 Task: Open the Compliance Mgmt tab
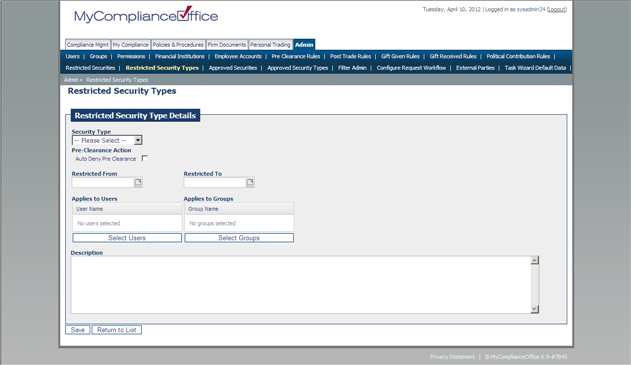[87, 45]
